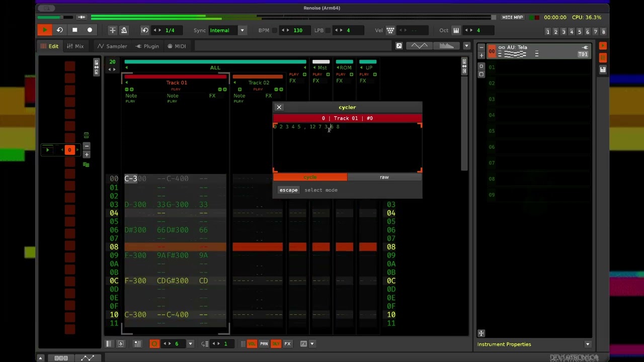Screen dimensions: 644x362
Task: Toggle the Oct computer keyboard icon
Action: [x=456, y=30]
